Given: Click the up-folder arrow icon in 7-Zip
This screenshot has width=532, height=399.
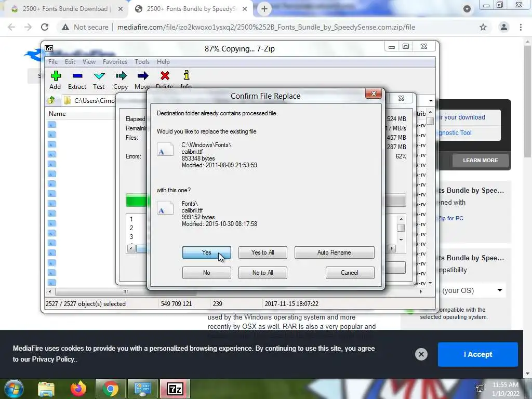Looking at the screenshot, I should pos(51,100).
